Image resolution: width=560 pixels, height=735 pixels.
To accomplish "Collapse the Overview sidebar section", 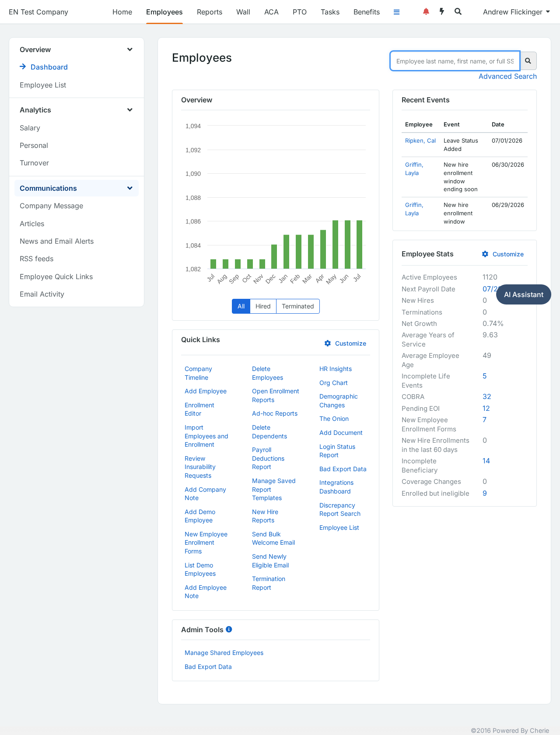I will click(129, 49).
